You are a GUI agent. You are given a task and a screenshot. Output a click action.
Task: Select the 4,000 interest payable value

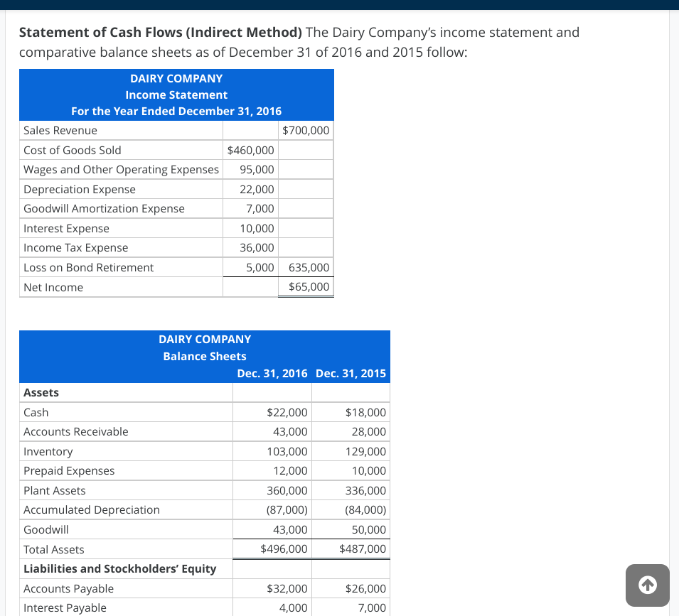[293, 607]
